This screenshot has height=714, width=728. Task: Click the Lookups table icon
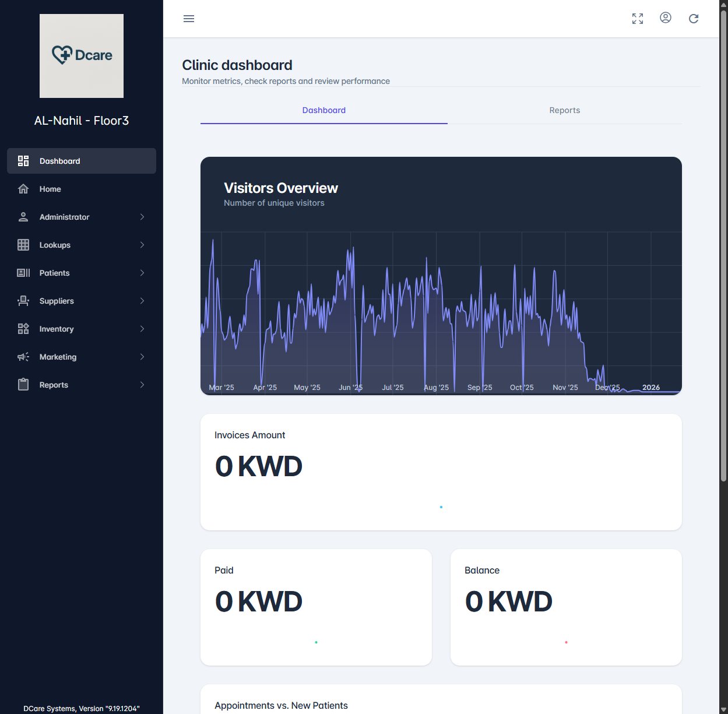[x=23, y=245]
